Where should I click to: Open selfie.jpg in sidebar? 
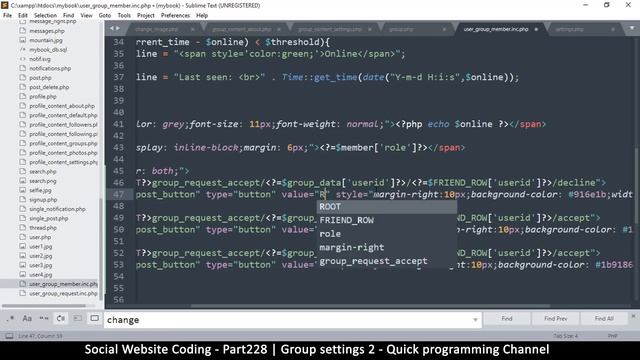40,190
